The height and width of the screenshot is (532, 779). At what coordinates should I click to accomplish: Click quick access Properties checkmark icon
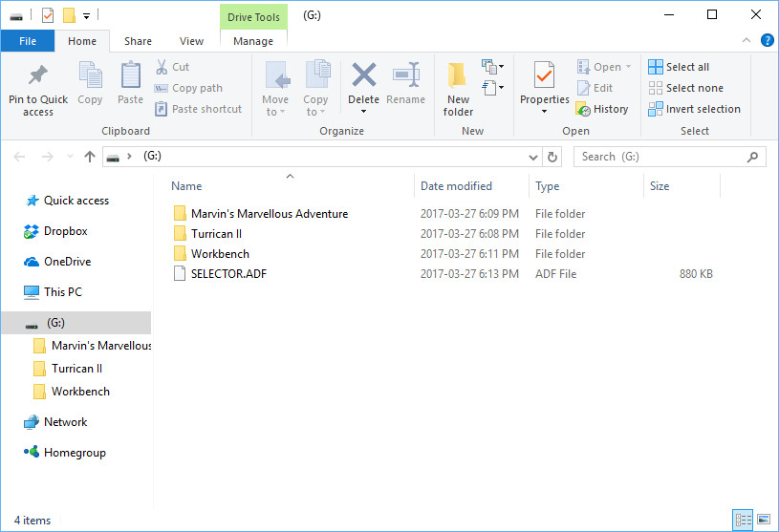tap(47, 16)
